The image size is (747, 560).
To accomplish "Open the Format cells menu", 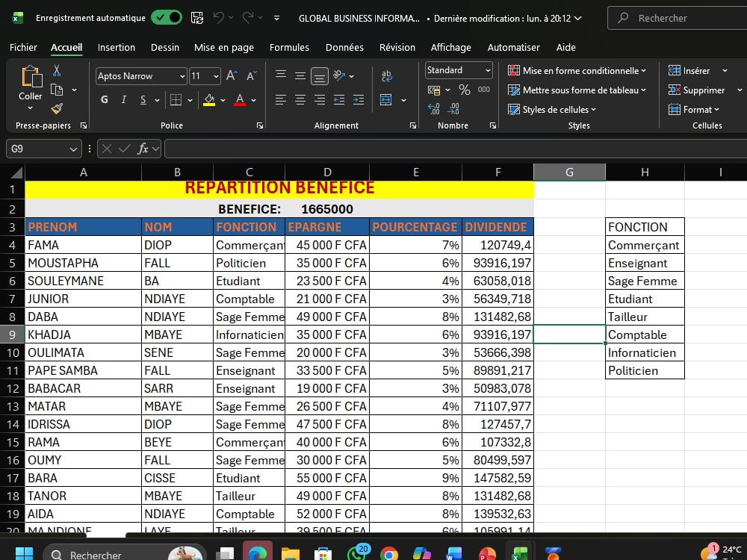I will (x=694, y=110).
